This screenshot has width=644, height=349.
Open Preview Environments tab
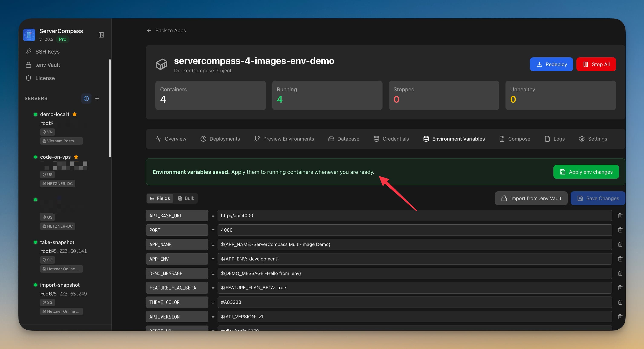tap(284, 139)
